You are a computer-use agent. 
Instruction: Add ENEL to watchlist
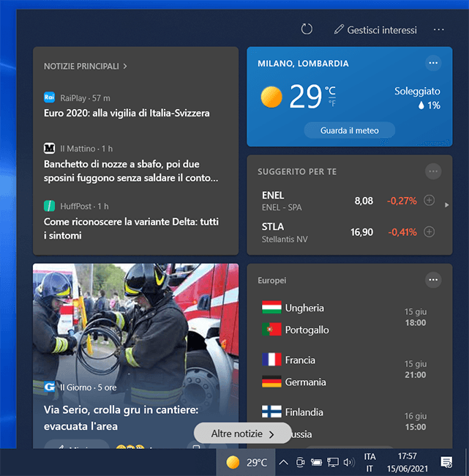pyautogui.click(x=429, y=201)
